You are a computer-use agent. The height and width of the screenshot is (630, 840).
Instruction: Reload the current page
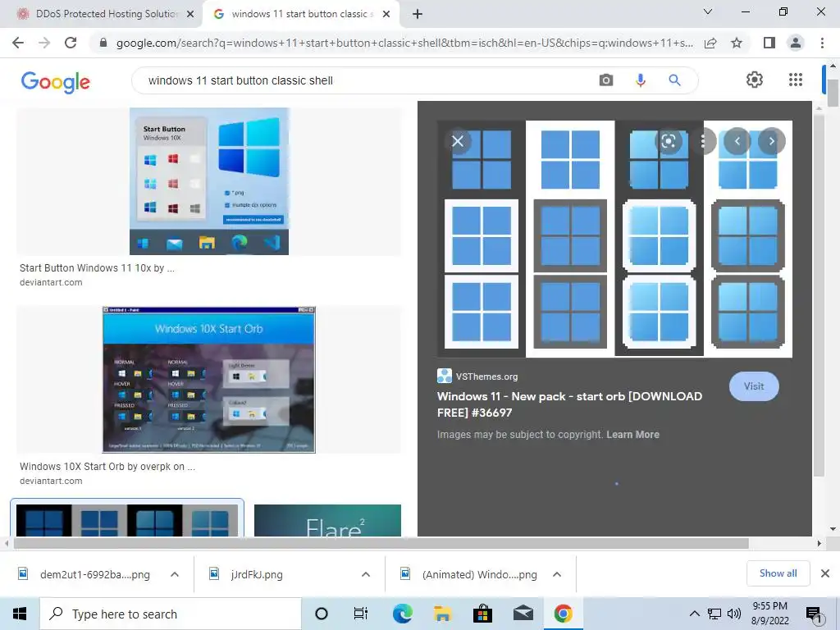71,43
